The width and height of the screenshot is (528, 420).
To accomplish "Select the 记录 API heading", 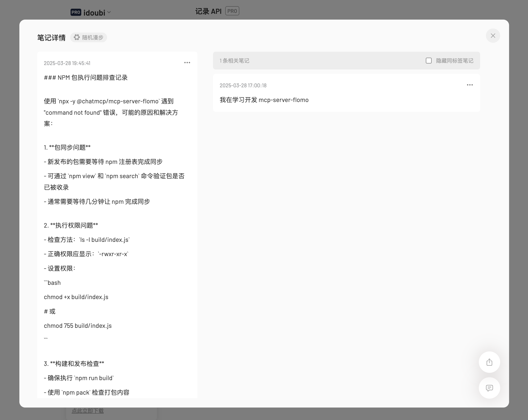I will coord(208,11).
